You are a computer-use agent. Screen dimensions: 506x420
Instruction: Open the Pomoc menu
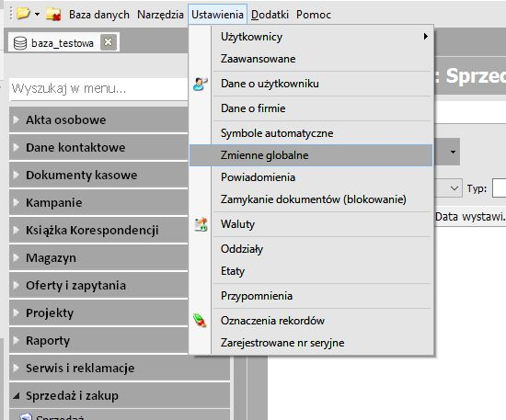(x=314, y=15)
